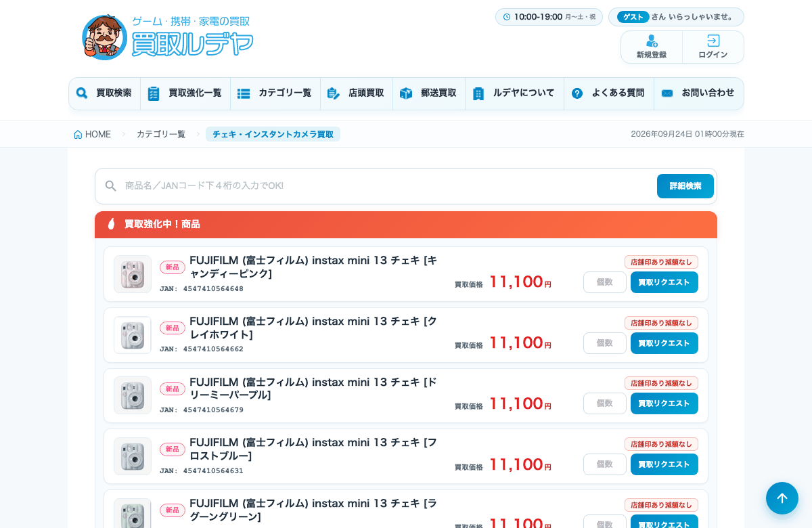Click the ラグーングリーン camera thumbnail
This screenshot has width=812, height=528.
[133, 513]
